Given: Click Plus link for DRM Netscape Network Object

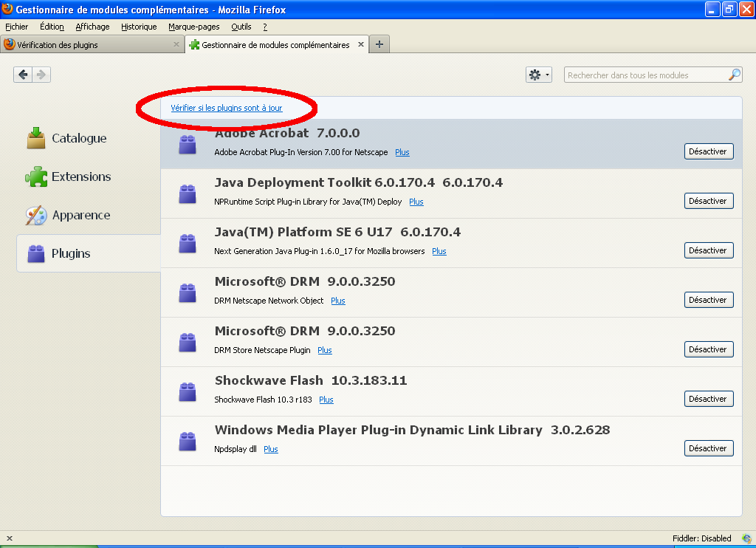Looking at the screenshot, I should point(338,301).
